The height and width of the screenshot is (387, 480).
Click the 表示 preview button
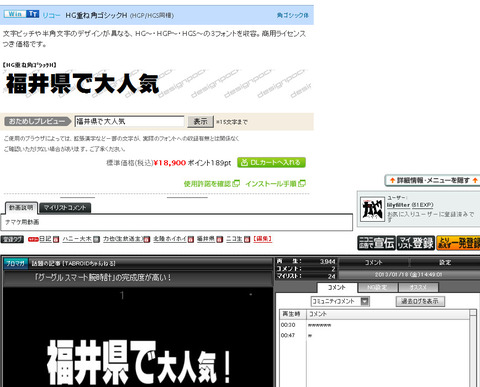coord(200,122)
